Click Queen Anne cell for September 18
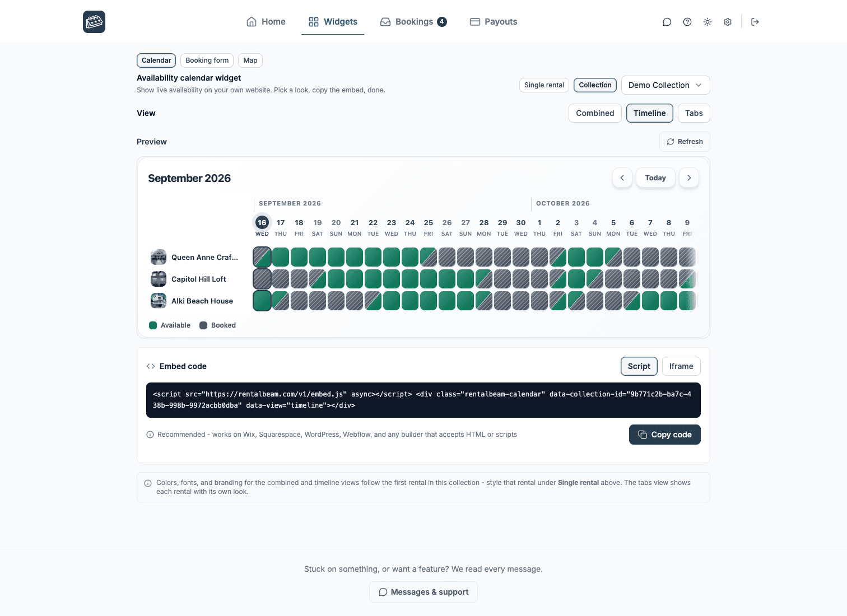The image size is (847, 616). click(299, 257)
